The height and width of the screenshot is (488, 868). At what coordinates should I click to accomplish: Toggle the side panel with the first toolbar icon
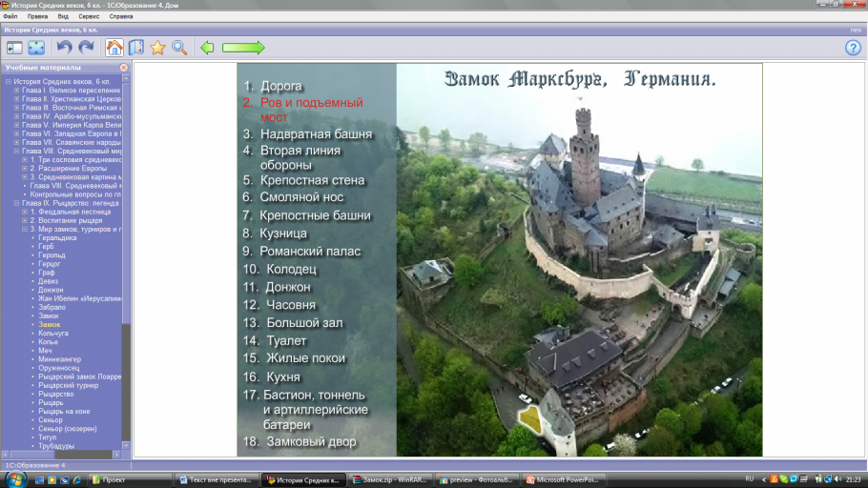click(x=14, y=48)
